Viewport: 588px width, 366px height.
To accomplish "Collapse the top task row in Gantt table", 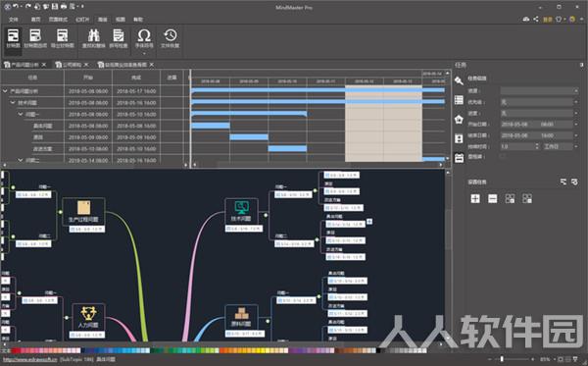I will [x=5, y=91].
